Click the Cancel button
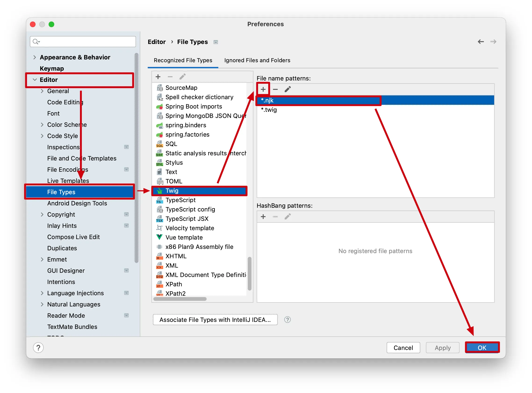 403,348
